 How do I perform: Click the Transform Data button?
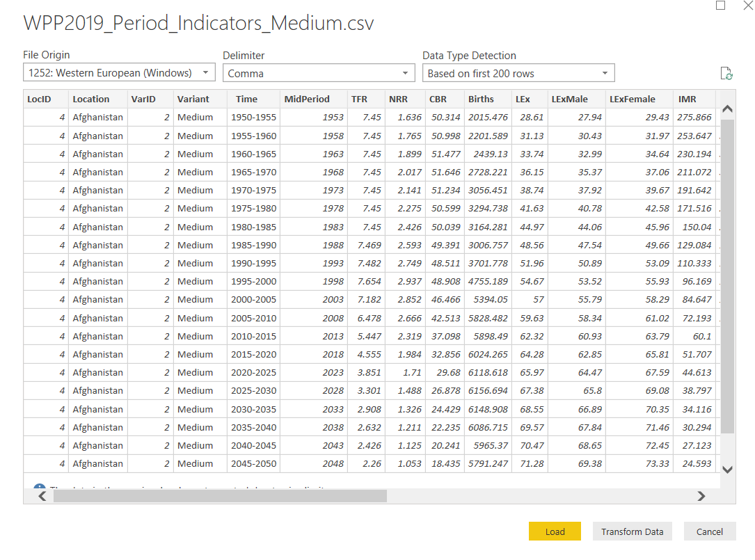(632, 531)
